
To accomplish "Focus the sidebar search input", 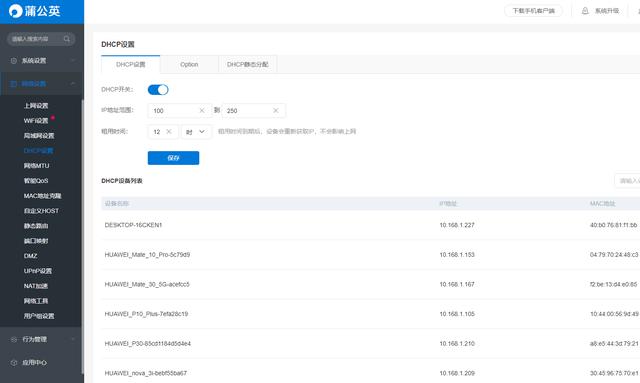I will 41,39.
